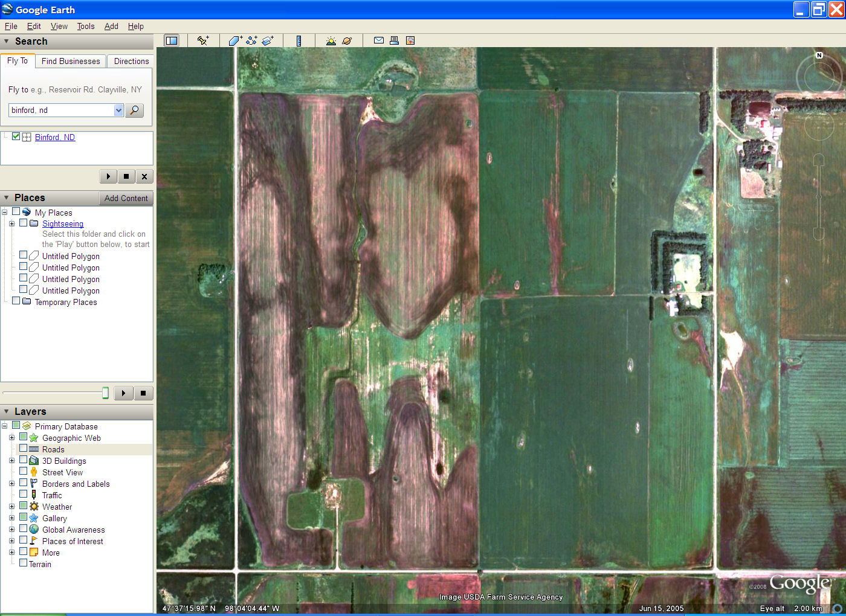Switch to Find Businesses tab
This screenshot has height=616, width=846.
click(x=71, y=61)
